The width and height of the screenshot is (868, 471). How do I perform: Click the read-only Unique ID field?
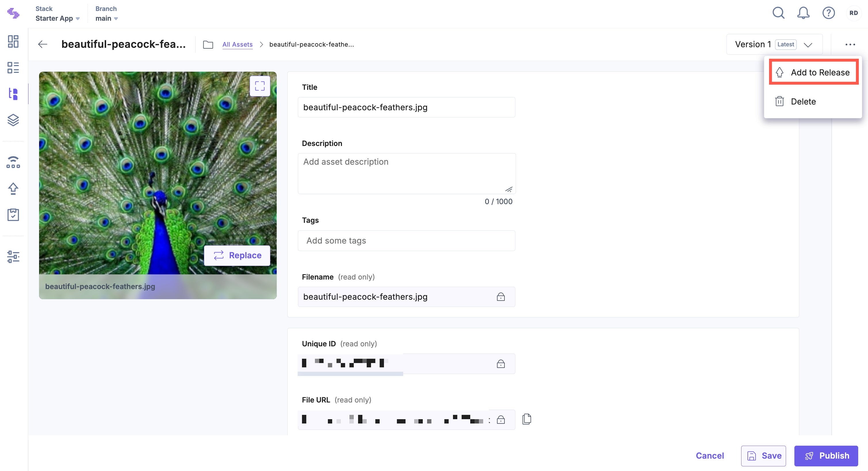tap(406, 363)
